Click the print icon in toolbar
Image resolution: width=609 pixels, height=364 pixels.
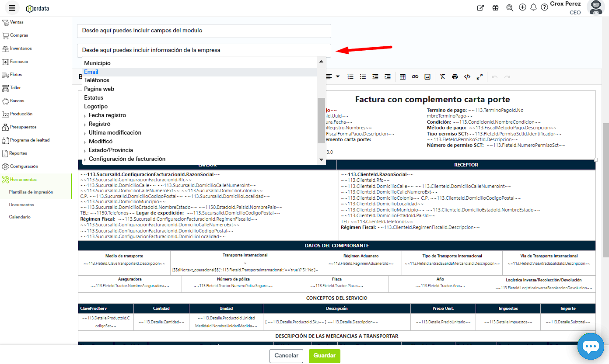tap(455, 77)
